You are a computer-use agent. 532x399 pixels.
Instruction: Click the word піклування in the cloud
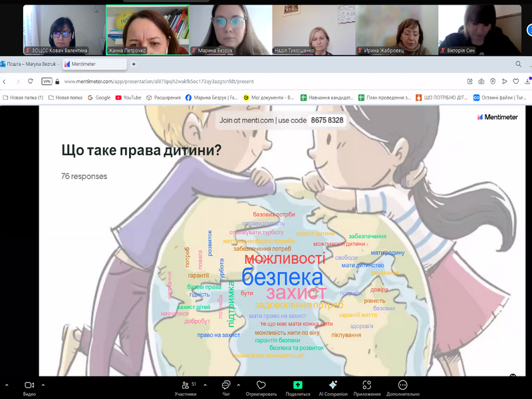pos(346,335)
